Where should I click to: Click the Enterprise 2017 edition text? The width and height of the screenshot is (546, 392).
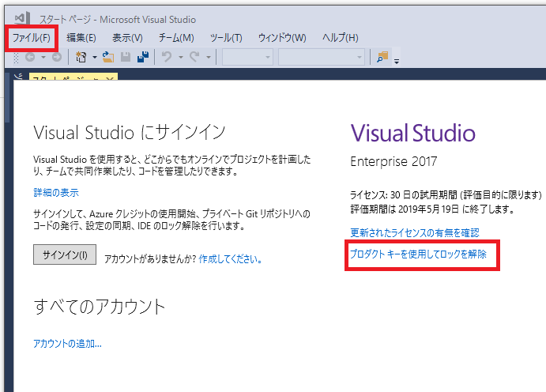(393, 161)
